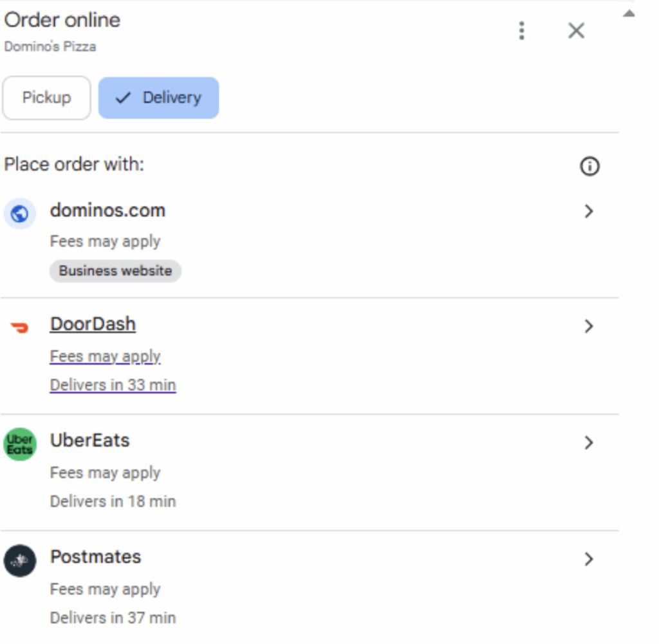Click the DoorDash logo icon
Viewport: 659px width, 644px height.
[x=20, y=327]
